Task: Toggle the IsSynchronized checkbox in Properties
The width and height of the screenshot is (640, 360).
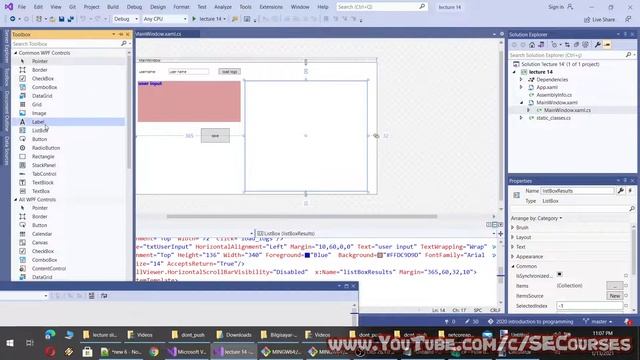Action: (559, 274)
